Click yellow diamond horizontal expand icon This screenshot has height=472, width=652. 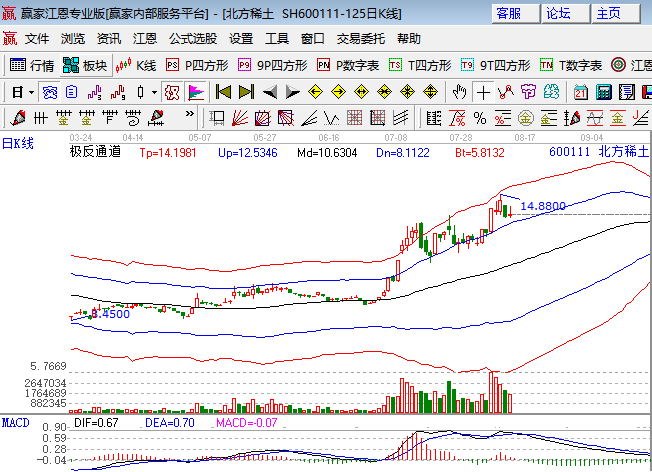pos(361,92)
